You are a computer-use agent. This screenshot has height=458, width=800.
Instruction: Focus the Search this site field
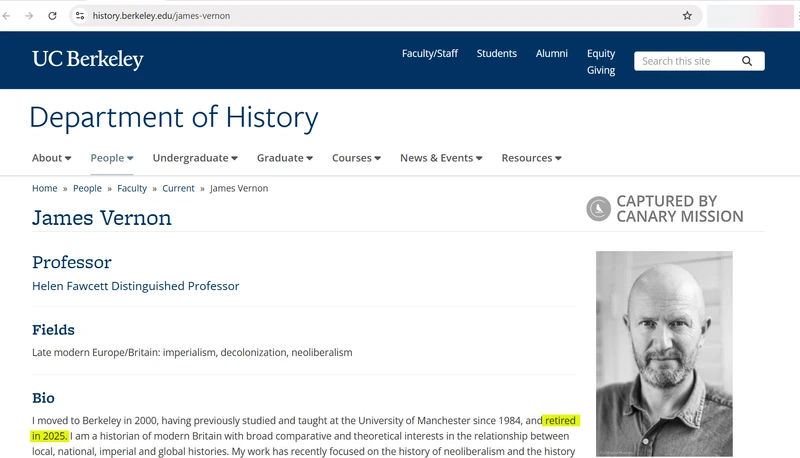tap(699, 61)
